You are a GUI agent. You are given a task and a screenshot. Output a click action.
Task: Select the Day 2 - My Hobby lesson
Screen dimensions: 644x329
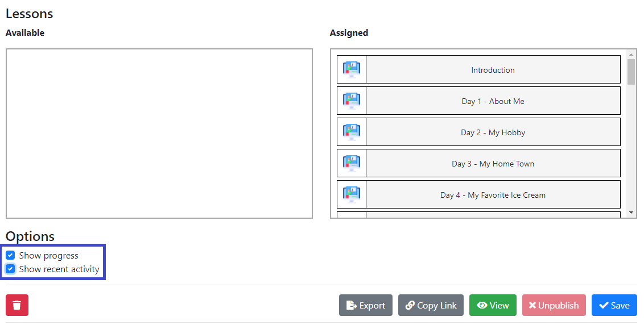(x=478, y=132)
